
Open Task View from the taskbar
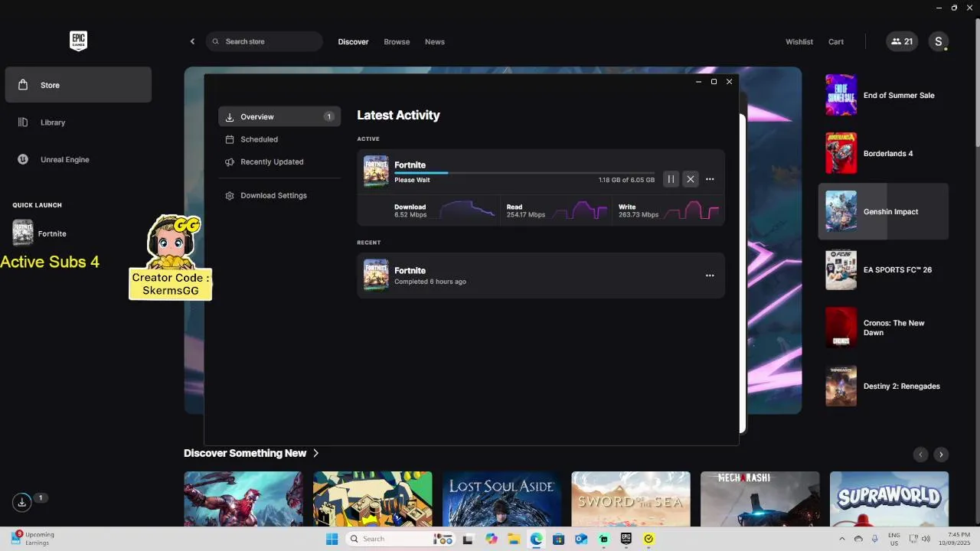click(469, 539)
